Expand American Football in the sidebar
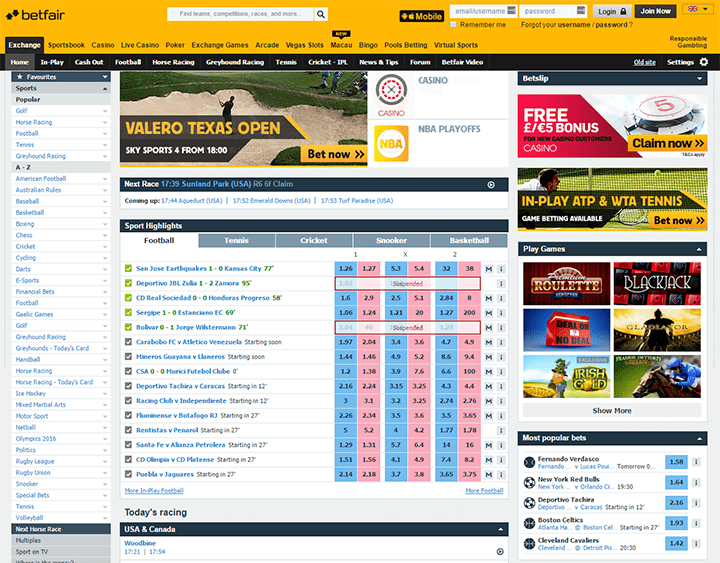720x563 pixels. [105, 179]
